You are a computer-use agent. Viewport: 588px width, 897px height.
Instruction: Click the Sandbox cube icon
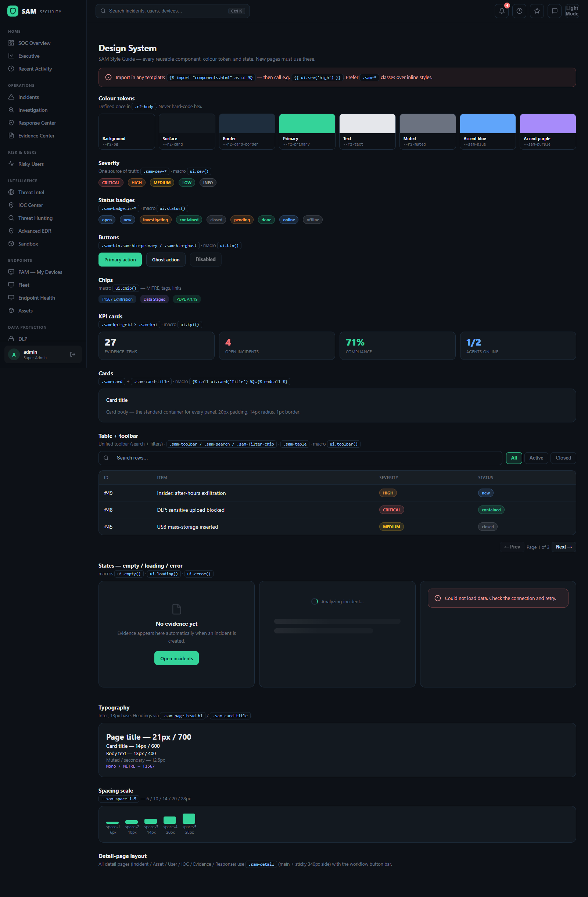click(11, 243)
